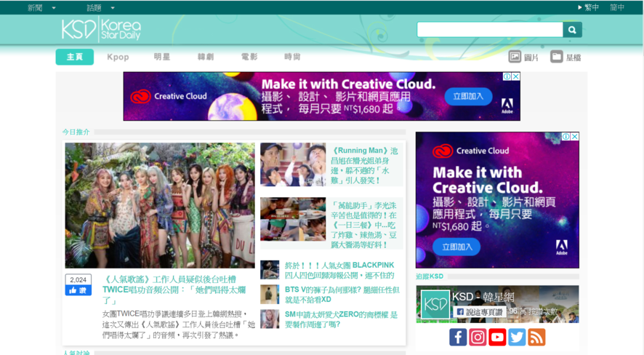Open the 韓劇 Korean drama tab
Screen dimensions: 644x355
(206, 57)
